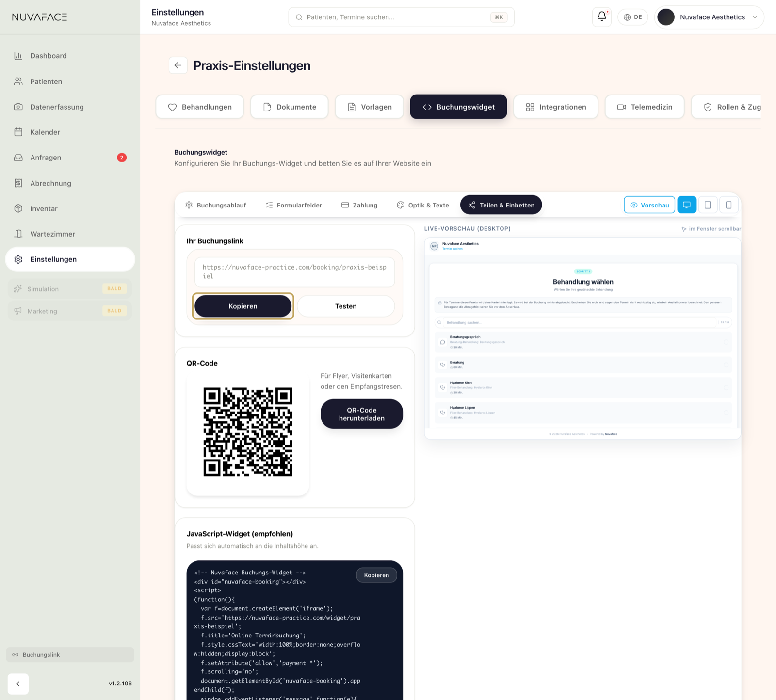Open the notifications bell
Screen dimensions: 776x700
(x=602, y=17)
